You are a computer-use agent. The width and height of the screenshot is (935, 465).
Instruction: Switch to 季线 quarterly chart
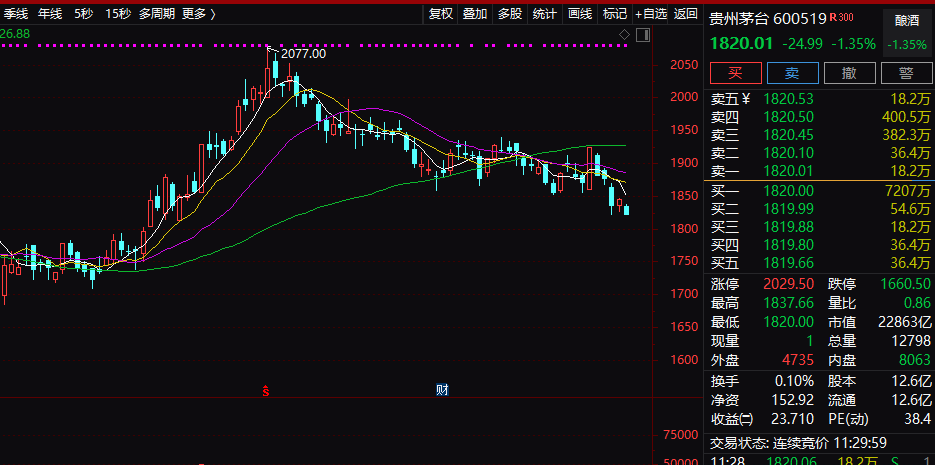(x=16, y=14)
